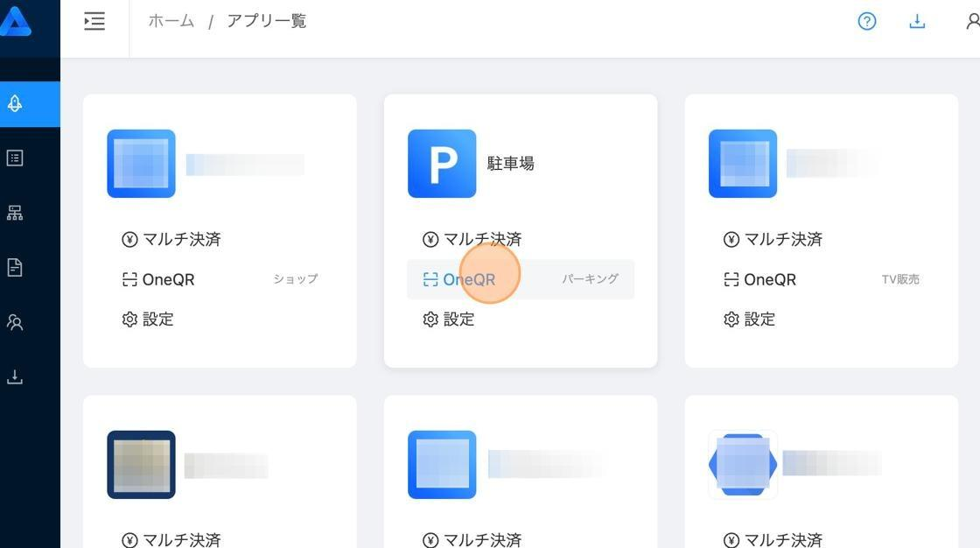980x548 pixels.
Task: Click the square blue app icon in bottom-middle card
Action: pos(442,465)
